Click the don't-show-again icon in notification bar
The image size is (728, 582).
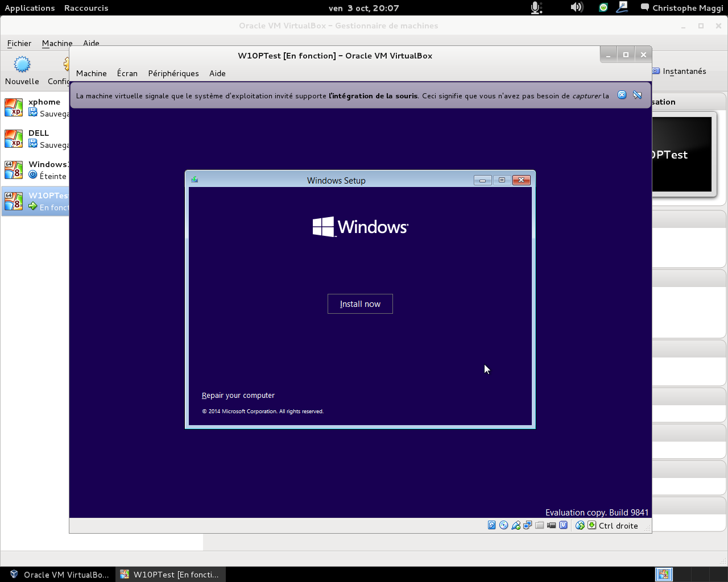coord(638,95)
